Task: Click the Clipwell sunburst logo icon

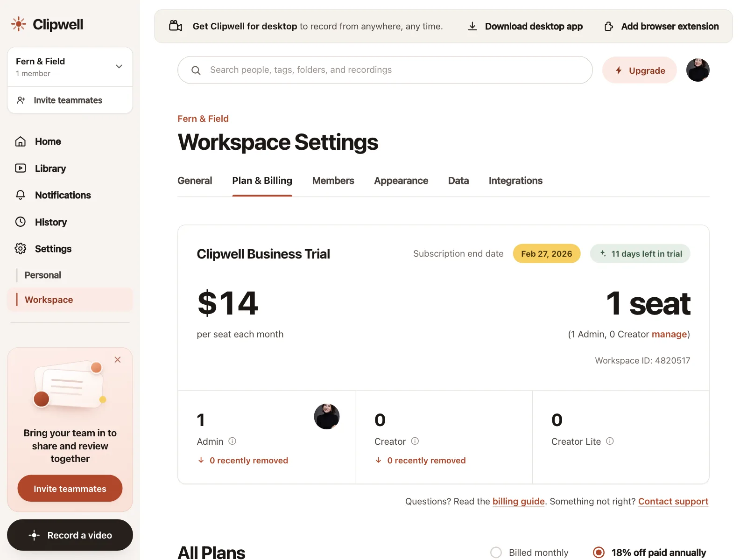Action: [19, 24]
